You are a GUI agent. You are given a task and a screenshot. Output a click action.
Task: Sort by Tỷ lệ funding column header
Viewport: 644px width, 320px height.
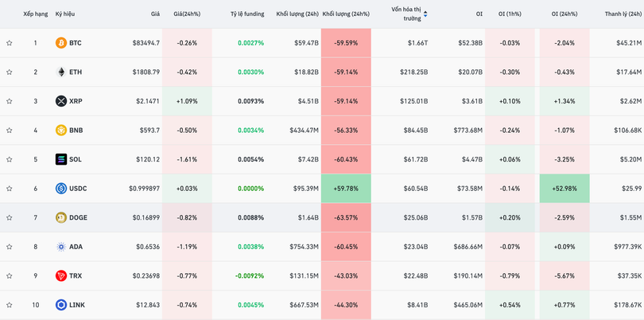[246, 14]
